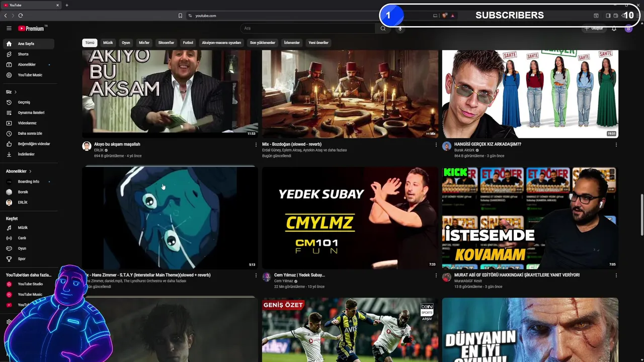Play the İSTESEMDE KOVAMAM thumbnail

tap(530, 218)
